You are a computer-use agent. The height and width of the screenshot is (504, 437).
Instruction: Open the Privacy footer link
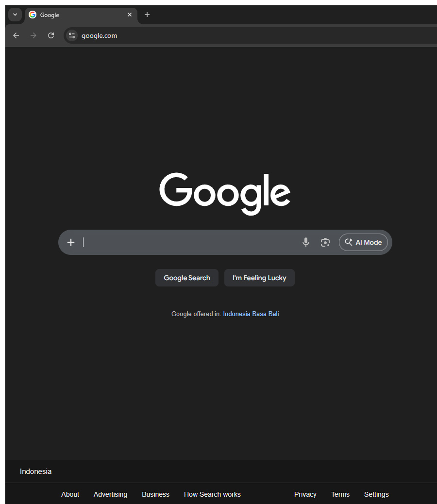[x=305, y=494]
